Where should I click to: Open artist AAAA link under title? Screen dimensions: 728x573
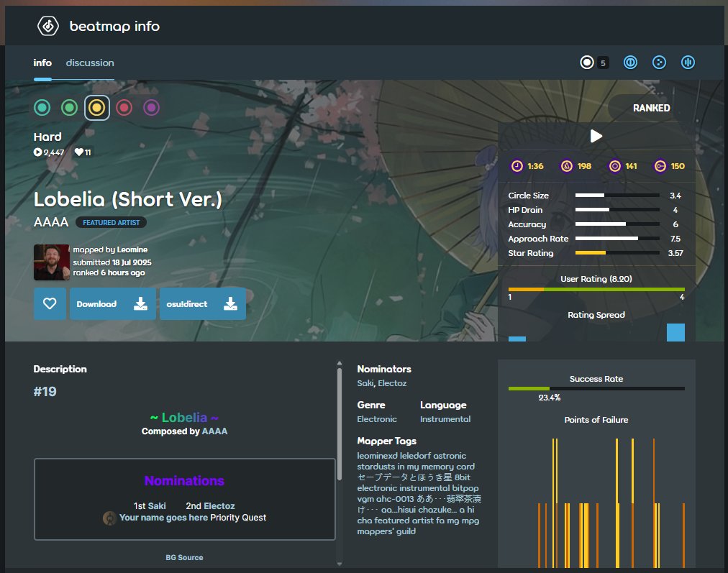click(x=51, y=222)
